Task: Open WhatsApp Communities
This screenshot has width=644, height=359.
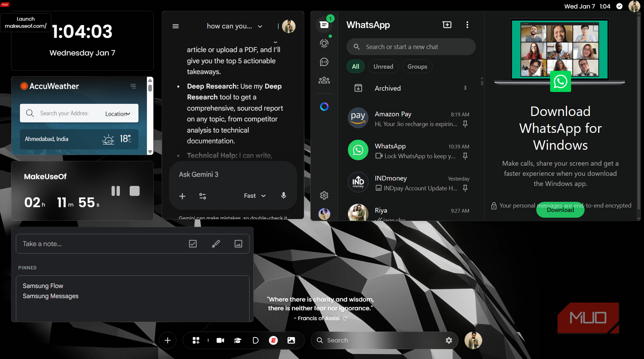Action: pos(324,80)
